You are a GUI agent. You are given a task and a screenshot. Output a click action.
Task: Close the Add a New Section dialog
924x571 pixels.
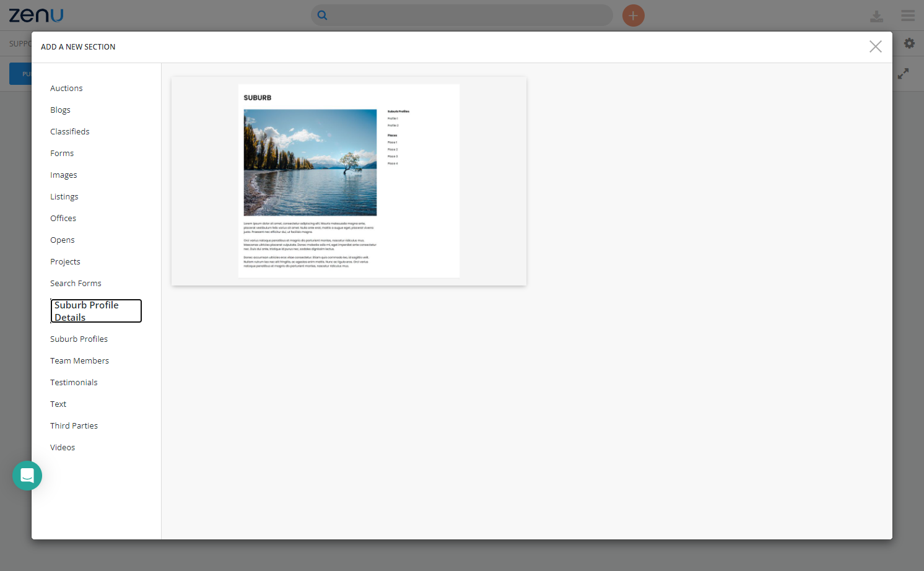click(x=875, y=46)
